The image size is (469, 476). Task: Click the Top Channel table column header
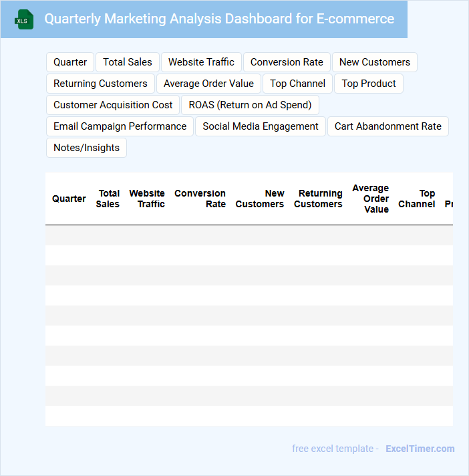click(x=417, y=199)
